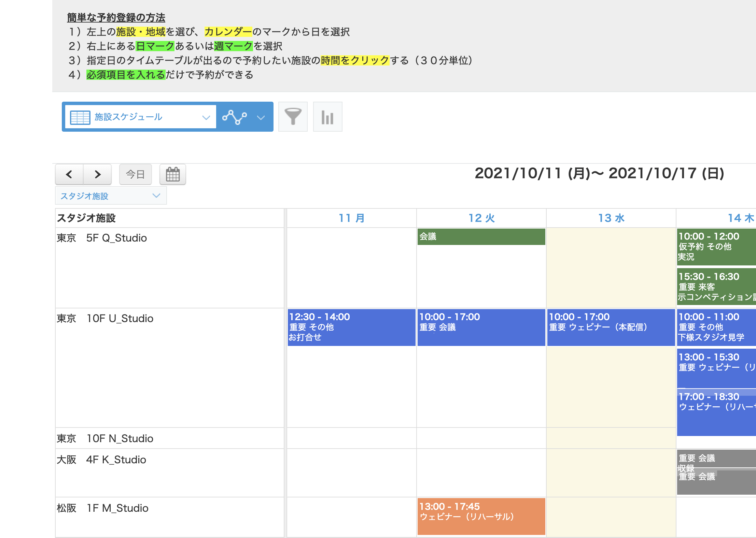Select the 13 水 day header
The image size is (756, 538).
coord(611,218)
